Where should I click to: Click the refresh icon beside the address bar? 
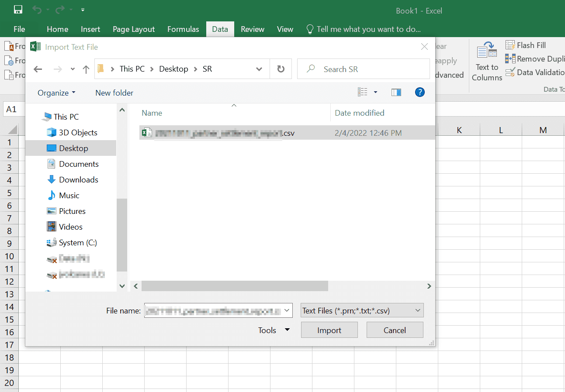click(x=281, y=69)
